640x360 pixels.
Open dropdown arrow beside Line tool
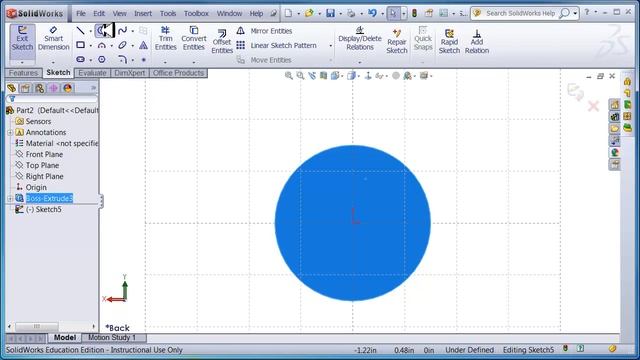pos(91,31)
